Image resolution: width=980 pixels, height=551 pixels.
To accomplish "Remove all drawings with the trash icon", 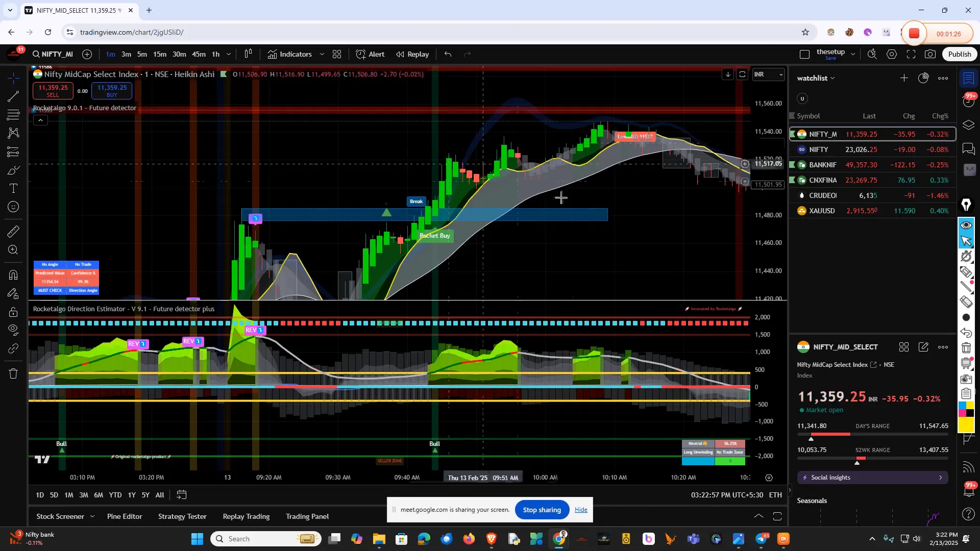I will [13, 373].
